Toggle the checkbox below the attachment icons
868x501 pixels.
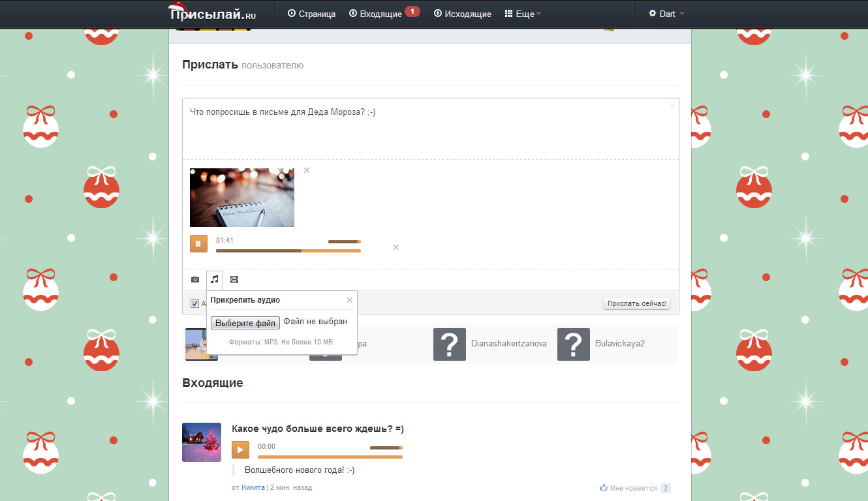coord(194,303)
